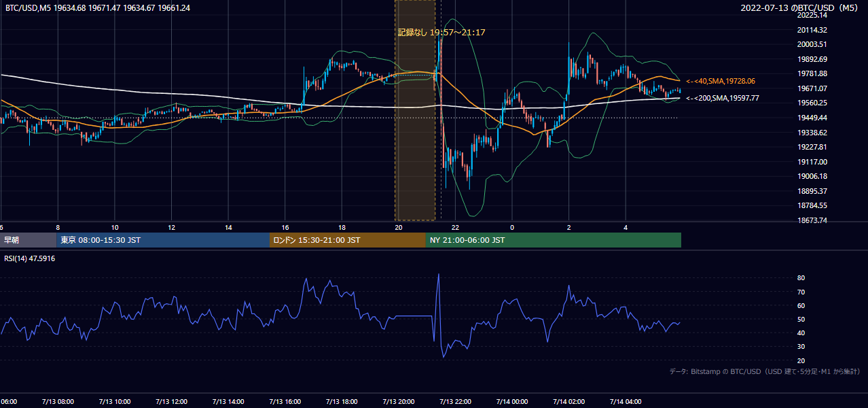Click the 7/13 14:00 time label
The height and width of the screenshot is (408, 868).
tap(228, 402)
